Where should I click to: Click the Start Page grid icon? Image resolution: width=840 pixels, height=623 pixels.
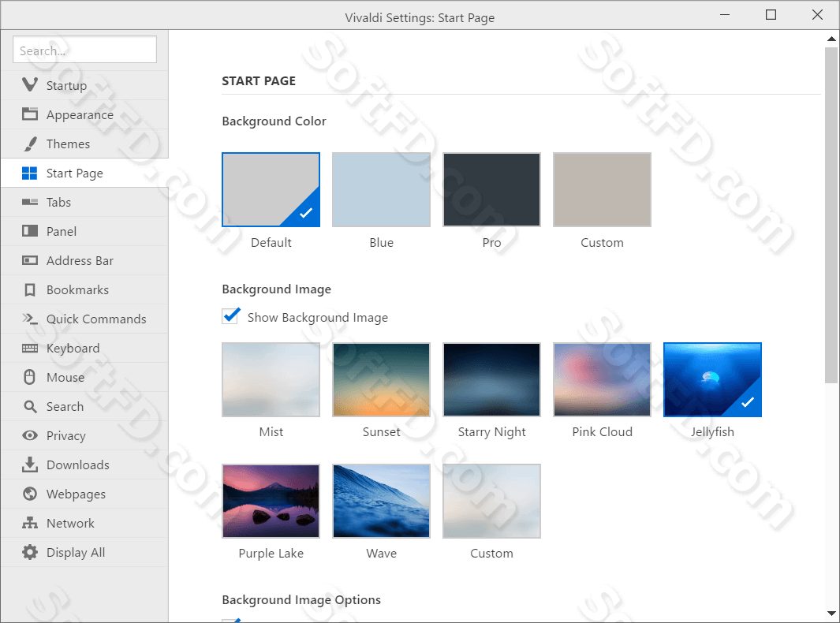[x=29, y=173]
